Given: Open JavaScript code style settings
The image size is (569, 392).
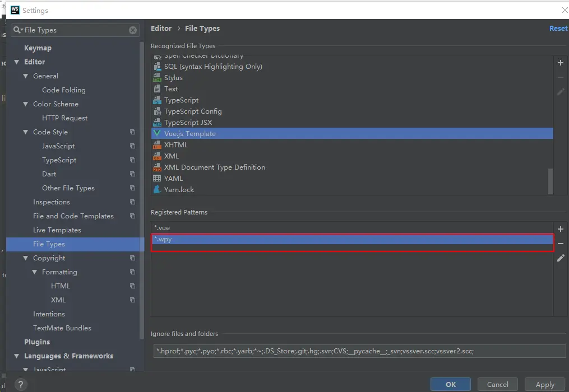Looking at the screenshot, I should point(58,146).
